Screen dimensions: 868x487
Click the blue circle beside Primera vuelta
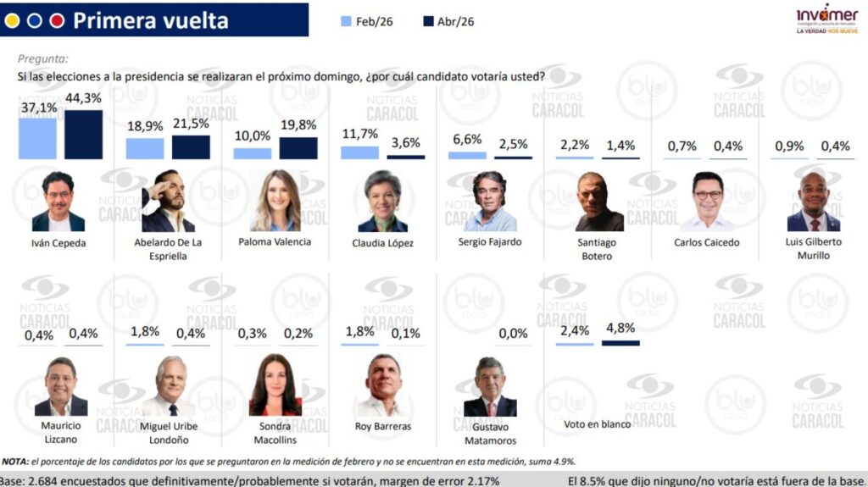35,20
